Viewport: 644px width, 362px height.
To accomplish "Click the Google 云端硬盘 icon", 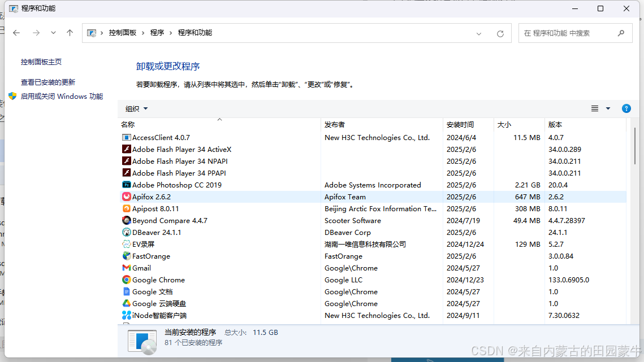I will click(127, 304).
